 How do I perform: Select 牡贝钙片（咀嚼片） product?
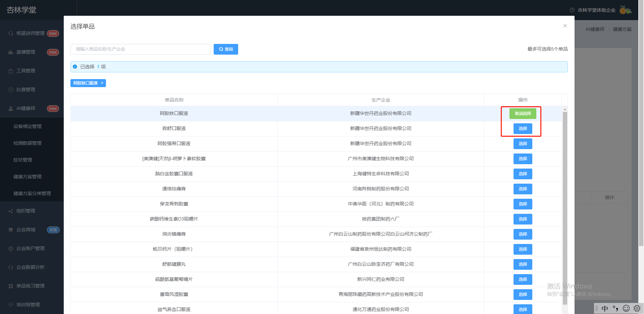523,249
